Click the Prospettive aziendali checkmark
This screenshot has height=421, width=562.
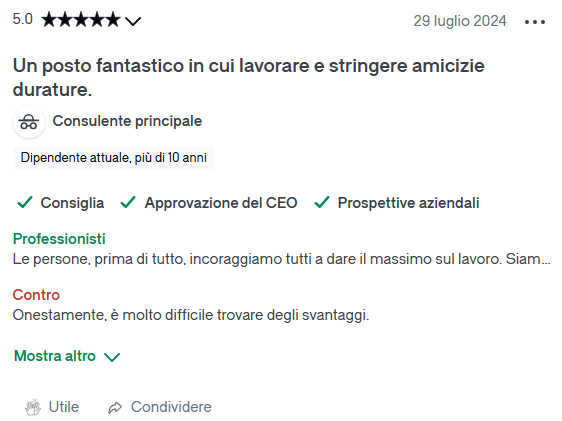322,202
